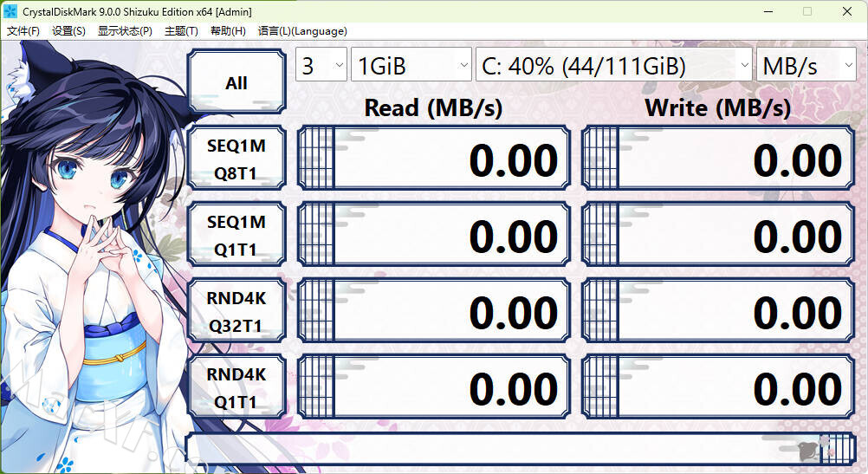Click the RND4K Q32T1 read result 0.00
Image resolution: width=868 pixels, height=474 pixels.
[434, 311]
